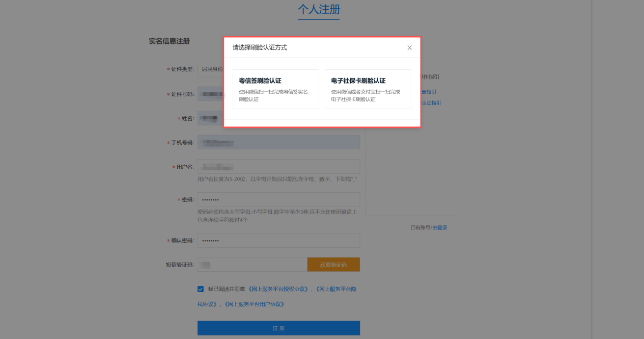
Task: Focus the 短信验证码 input field
Action: pos(252,265)
